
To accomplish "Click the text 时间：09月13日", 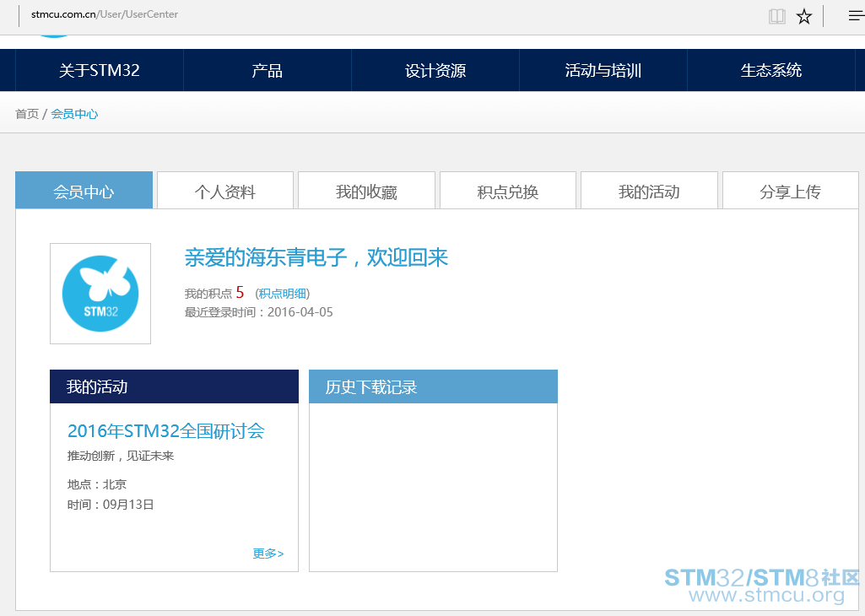I will [111, 505].
